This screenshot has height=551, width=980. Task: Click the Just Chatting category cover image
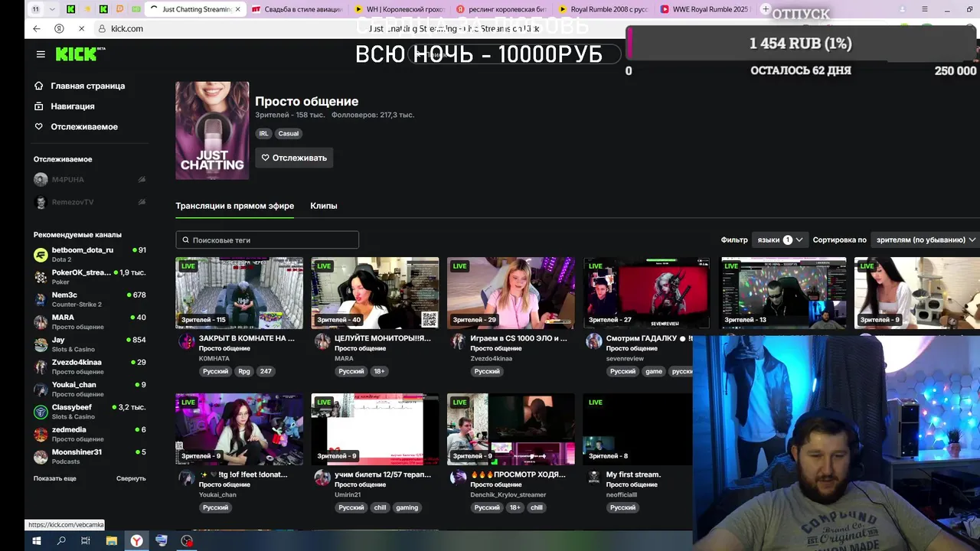[212, 131]
